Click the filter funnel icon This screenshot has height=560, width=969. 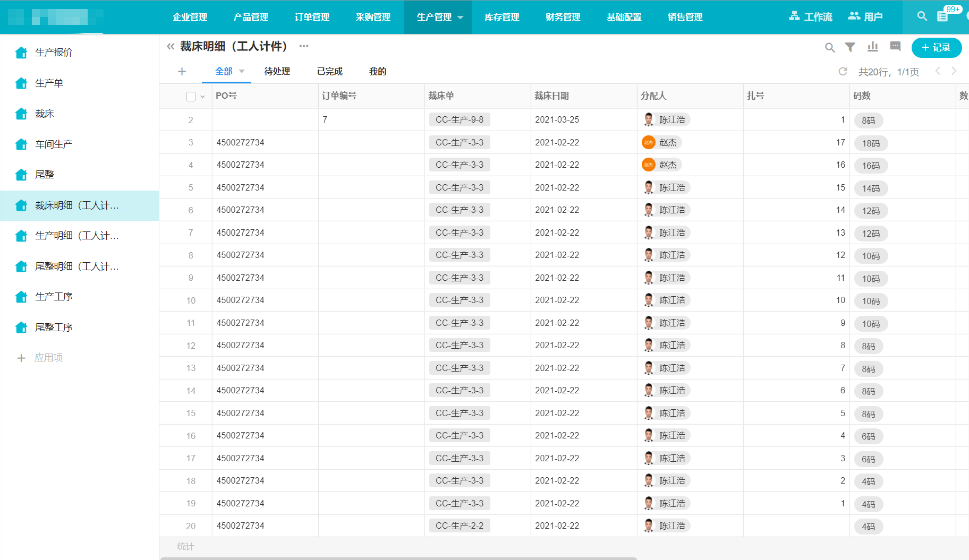(850, 47)
